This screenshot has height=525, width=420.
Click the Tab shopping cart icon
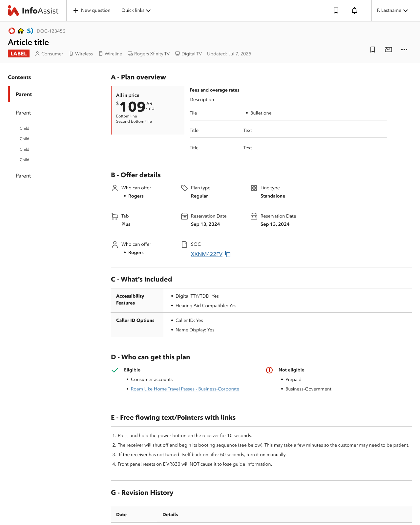(x=115, y=216)
